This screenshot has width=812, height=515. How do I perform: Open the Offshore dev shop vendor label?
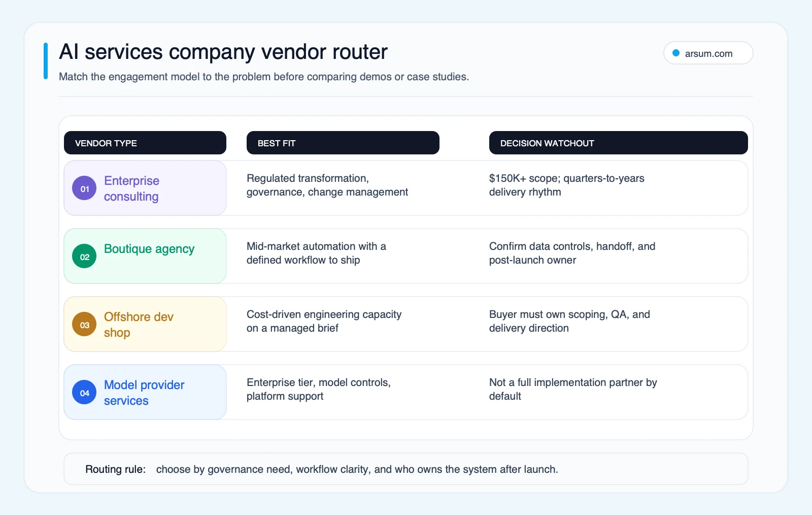coord(139,325)
